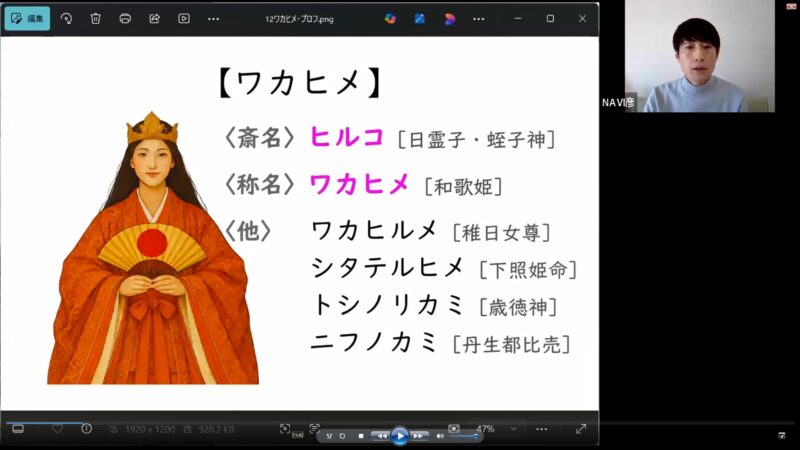Mark image as favorite with heart icon
Screen dimensions: 800x450
coord(57,429)
